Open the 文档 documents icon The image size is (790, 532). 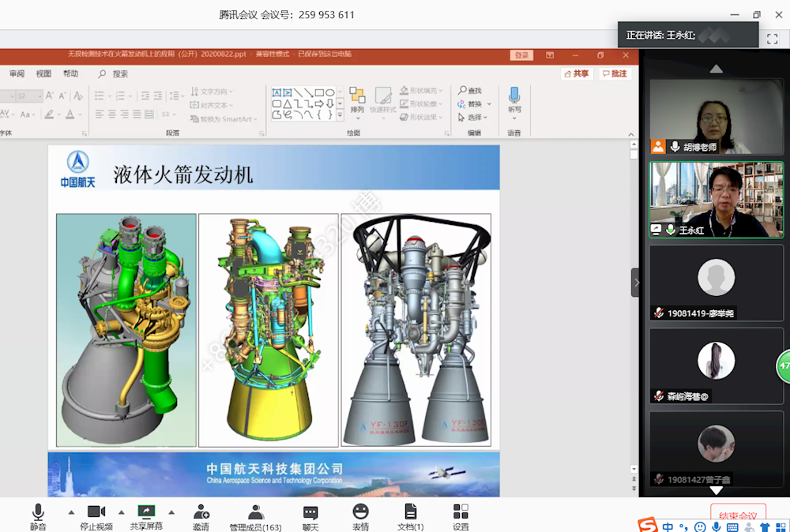tap(410, 515)
